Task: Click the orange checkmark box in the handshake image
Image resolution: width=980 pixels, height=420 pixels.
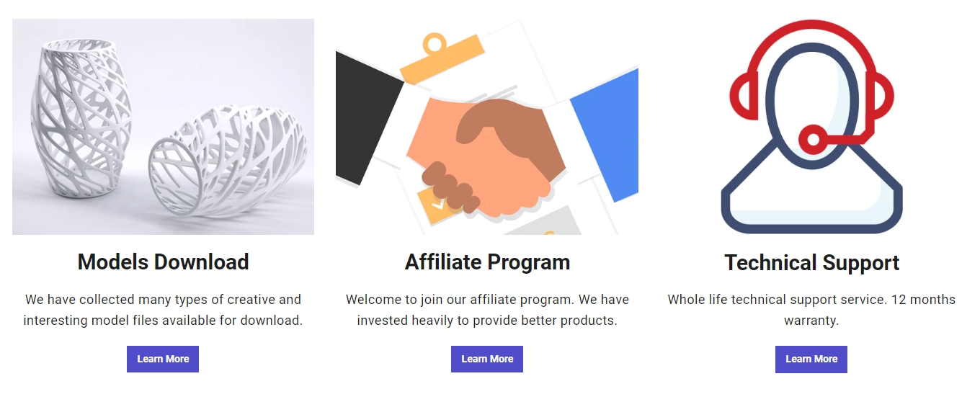Action: [437, 205]
